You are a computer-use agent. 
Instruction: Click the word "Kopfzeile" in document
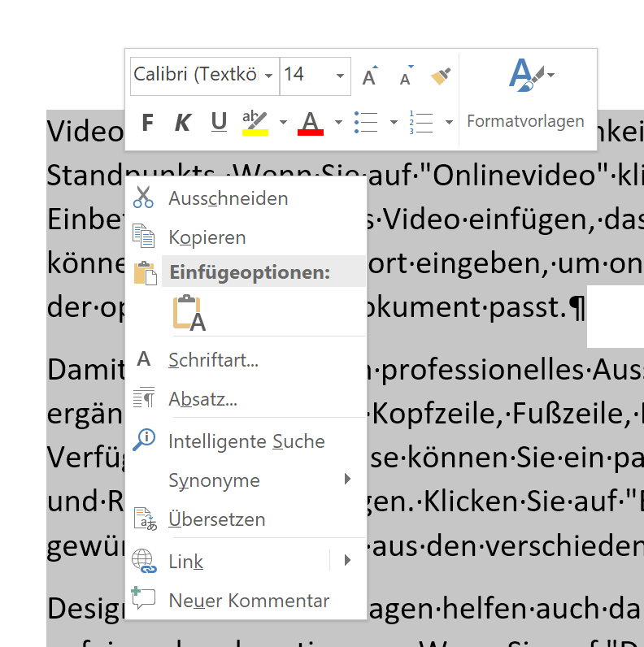pos(434,414)
